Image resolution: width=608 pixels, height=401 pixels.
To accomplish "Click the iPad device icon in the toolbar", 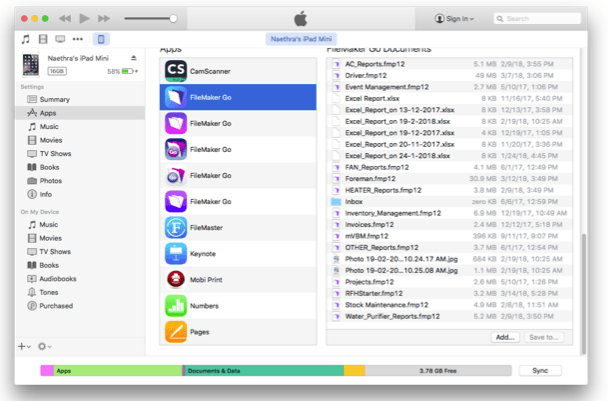I will point(100,39).
